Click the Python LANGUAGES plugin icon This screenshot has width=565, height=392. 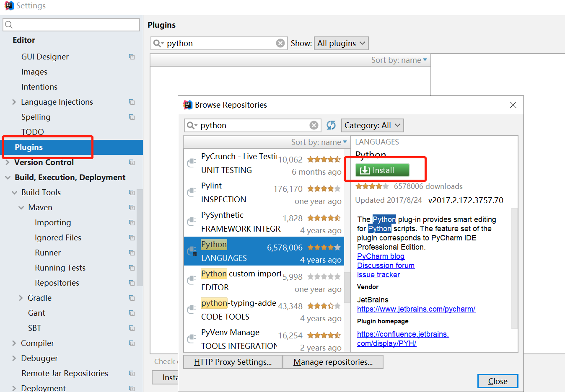pos(192,251)
